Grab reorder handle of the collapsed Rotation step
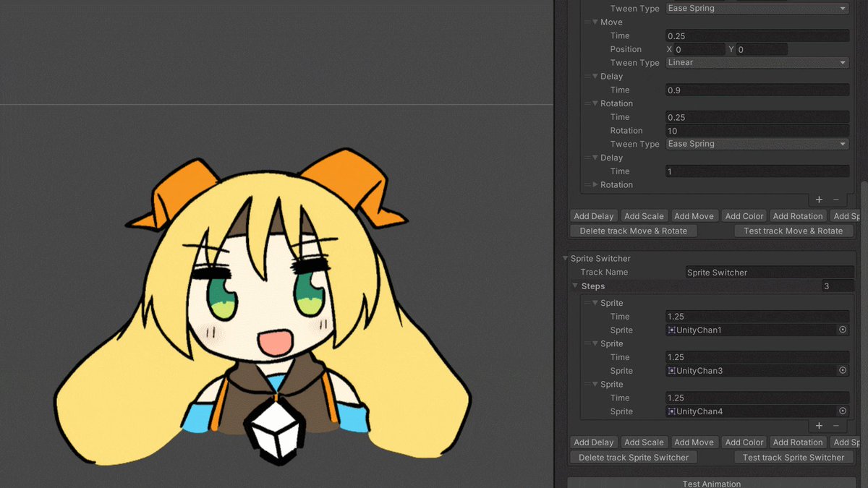 tap(588, 185)
